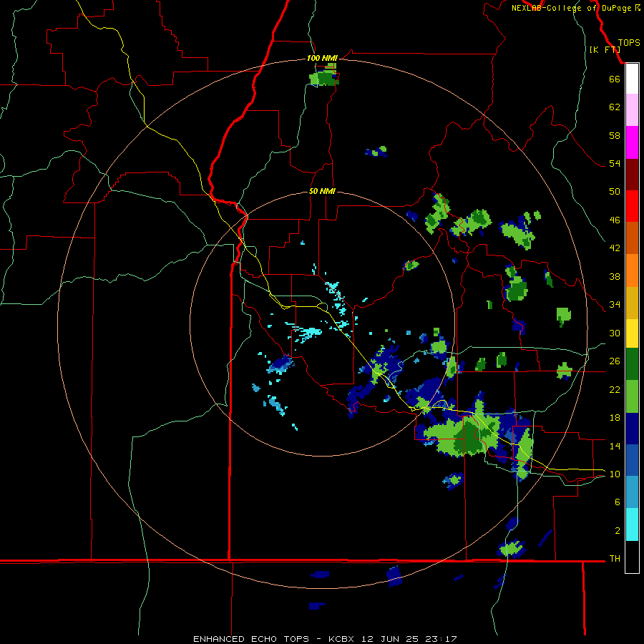Click the gold 38 kft legend swatch
Viewport: 644px width, 644px height.
[x=632, y=303]
